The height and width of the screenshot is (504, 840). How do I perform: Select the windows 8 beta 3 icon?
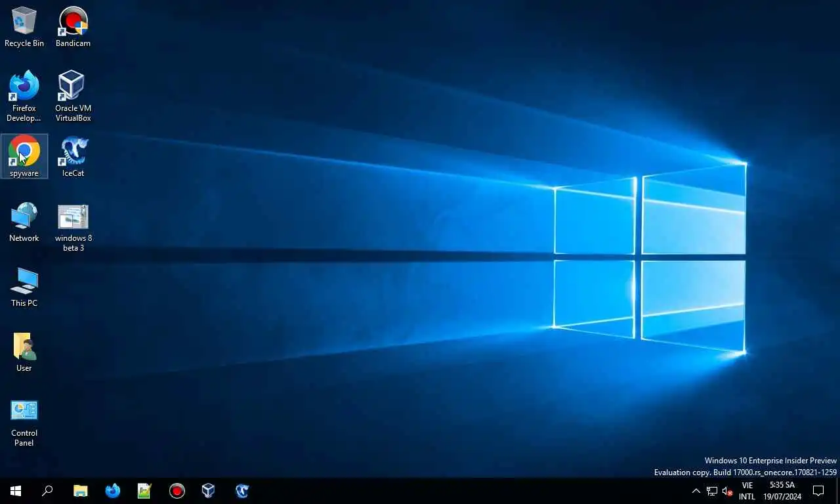73,227
